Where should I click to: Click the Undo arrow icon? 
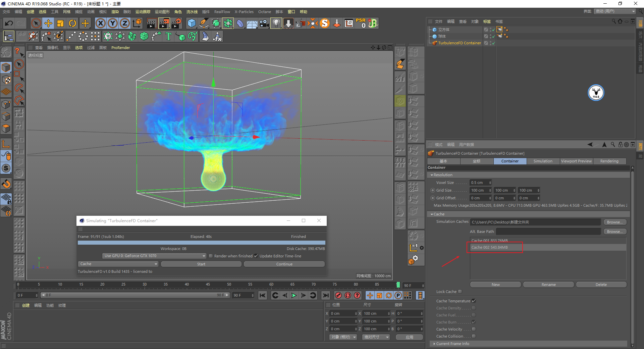(9, 23)
